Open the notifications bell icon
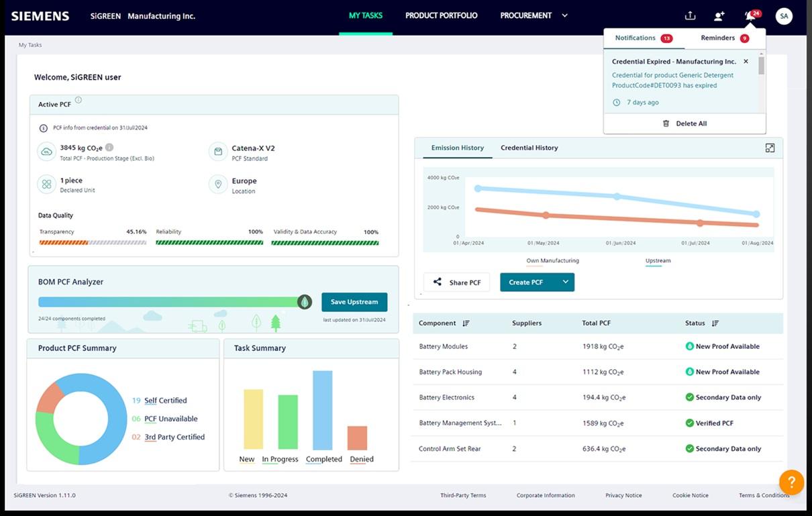Image resolution: width=812 pixels, height=516 pixels. (750, 15)
